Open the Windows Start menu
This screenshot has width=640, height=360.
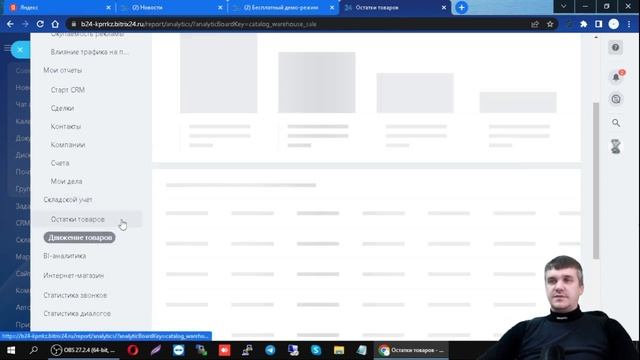11,350
